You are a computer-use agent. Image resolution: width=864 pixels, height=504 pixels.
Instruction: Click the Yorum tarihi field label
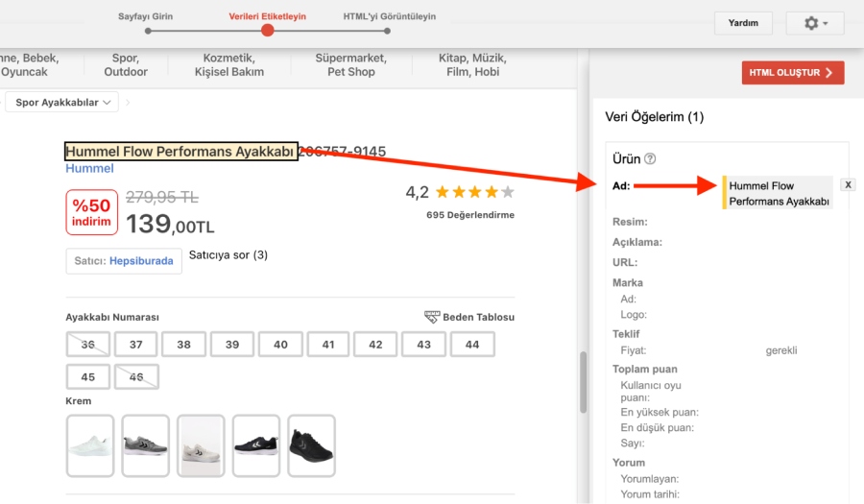tap(650, 494)
